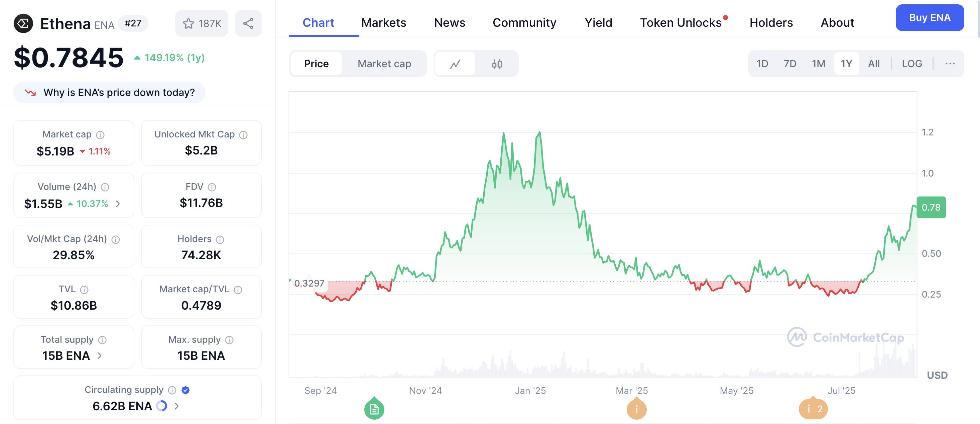980x424 pixels.
Task: Click the Buy ENA button
Action: pos(930,18)
